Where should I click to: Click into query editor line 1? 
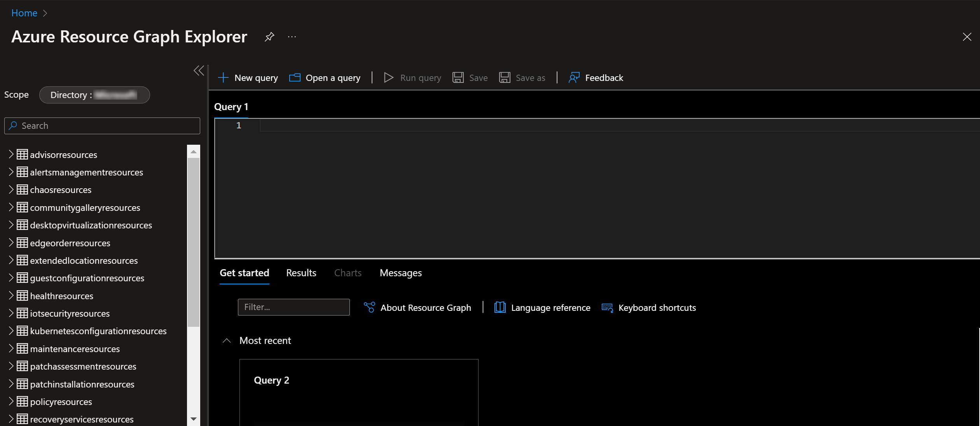pyautogui.click(x=620, y=125)
